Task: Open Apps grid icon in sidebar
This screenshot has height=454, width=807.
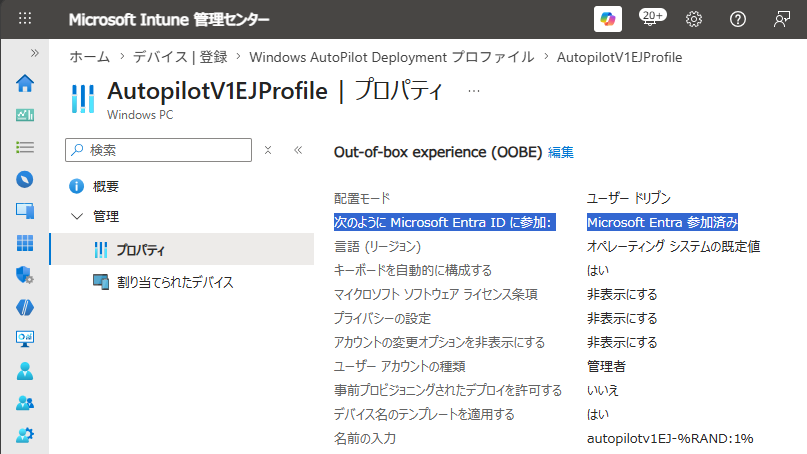Action: click(x=25, y=242)
